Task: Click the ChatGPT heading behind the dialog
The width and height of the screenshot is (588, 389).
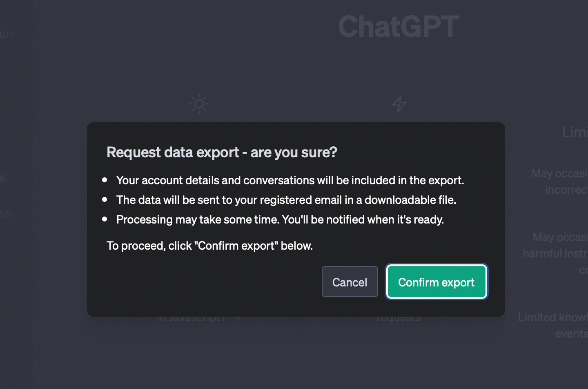Action: point(399,27)
